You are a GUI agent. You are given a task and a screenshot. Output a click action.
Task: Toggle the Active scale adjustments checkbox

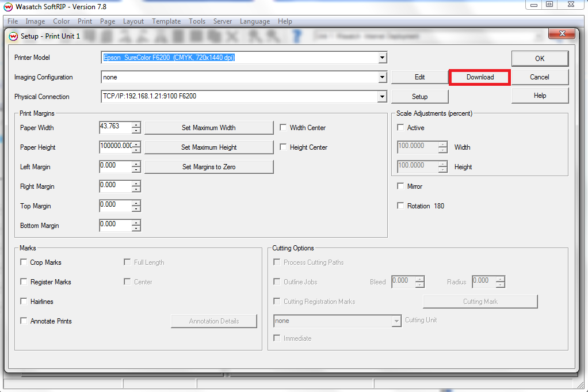[x=400, y=128]
